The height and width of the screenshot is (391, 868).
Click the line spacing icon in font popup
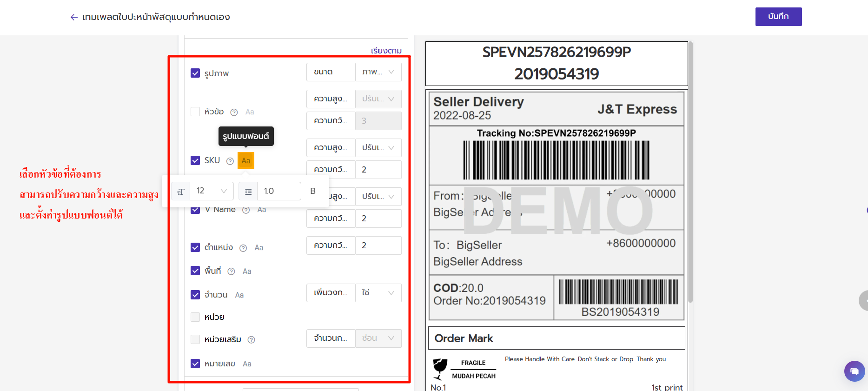coord(248,192)
